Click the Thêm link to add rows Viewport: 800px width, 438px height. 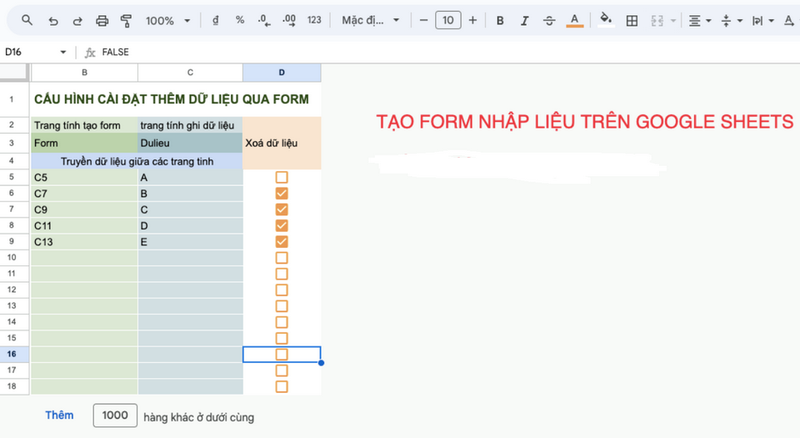59,416
